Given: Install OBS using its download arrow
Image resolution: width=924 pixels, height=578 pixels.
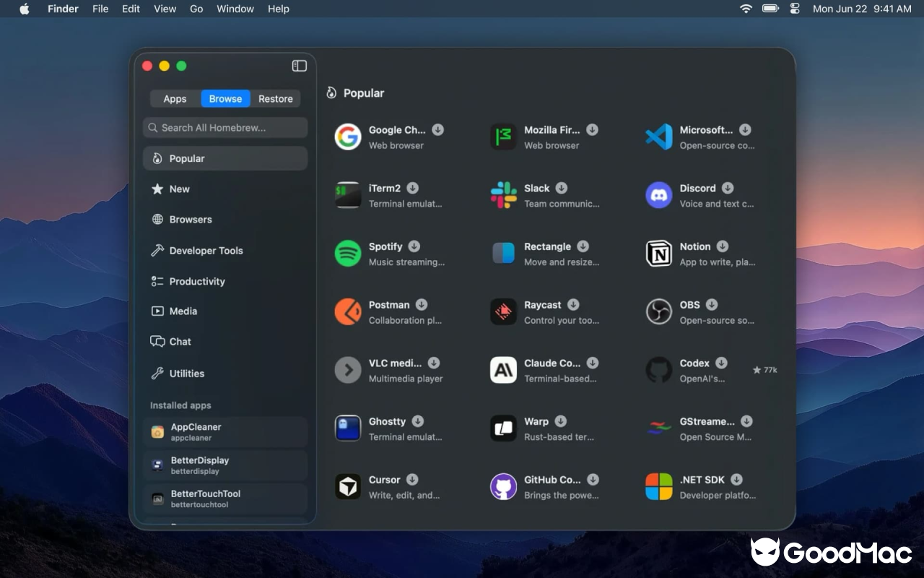Looking at the screenshot, I should (x=712, y=305).
